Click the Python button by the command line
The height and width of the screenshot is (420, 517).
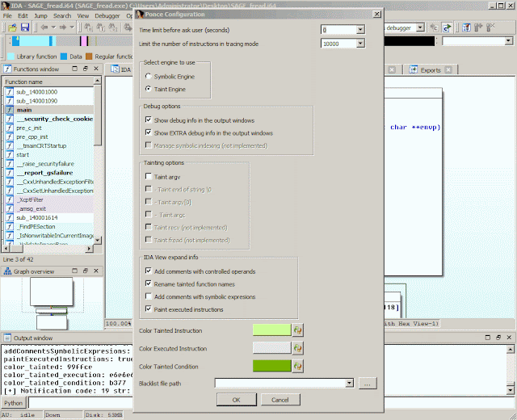coord(13,403)
